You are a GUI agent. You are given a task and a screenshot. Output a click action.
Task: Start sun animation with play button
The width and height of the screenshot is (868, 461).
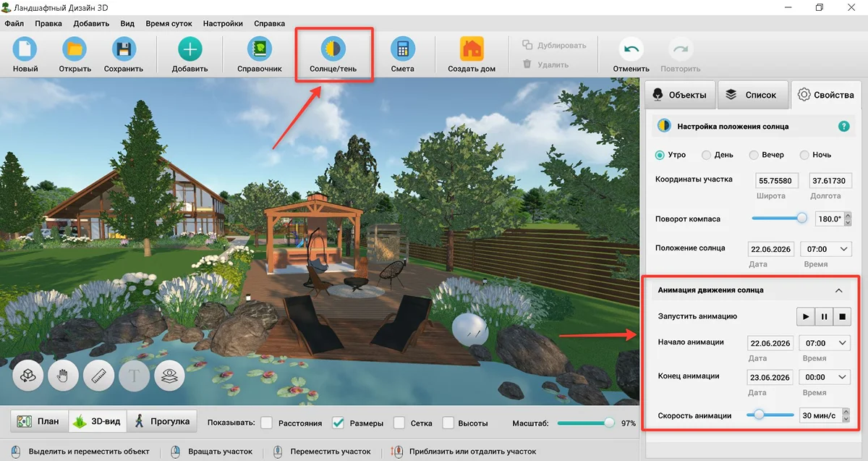[805, 316]
